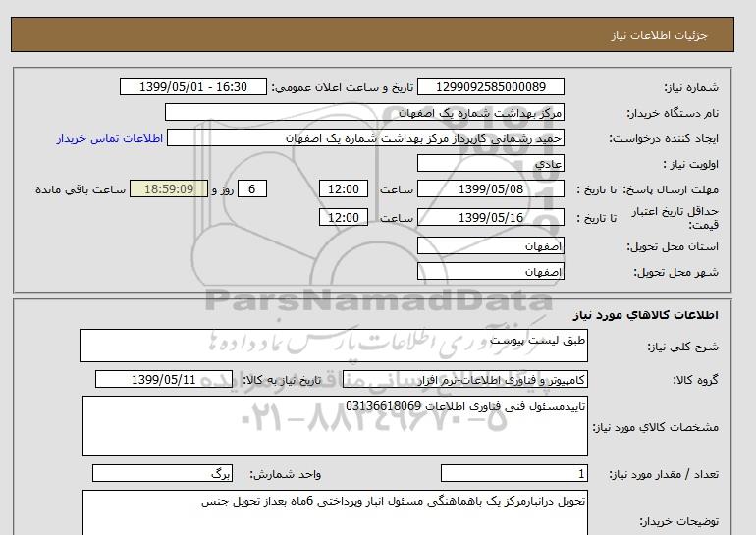Click the label حداقل تاریخ اعتبار قیمت
Image resolution: width=756 pixels, height=535 pixels.
tap(675, 218)
